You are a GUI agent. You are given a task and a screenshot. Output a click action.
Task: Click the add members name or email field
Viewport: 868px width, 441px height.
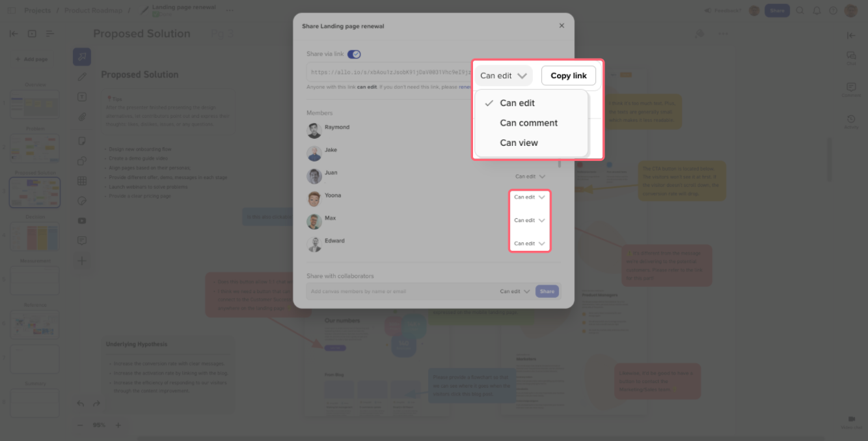[x=400, y=291]
